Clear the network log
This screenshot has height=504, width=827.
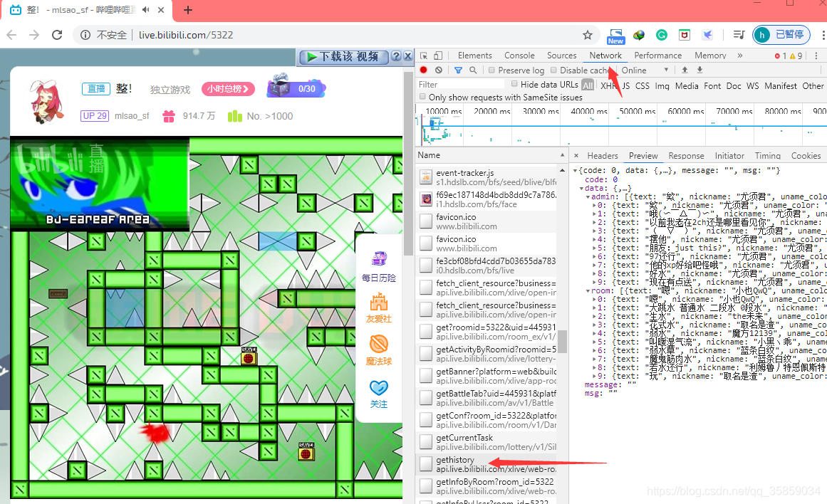click(439, 70)
